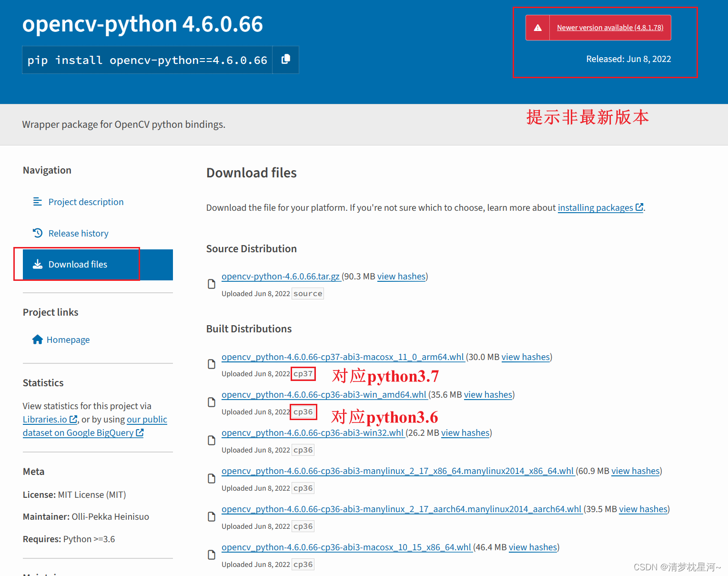Click the 'source' tag under tar.gz file
The height and width of the screenshot is (576, 728).
308,293
